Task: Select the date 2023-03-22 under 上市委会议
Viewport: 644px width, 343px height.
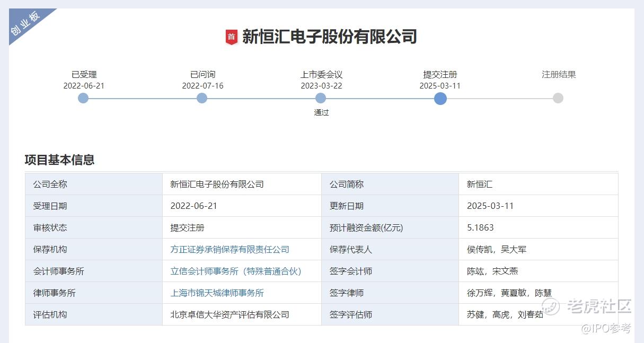Action: point(321,85)
